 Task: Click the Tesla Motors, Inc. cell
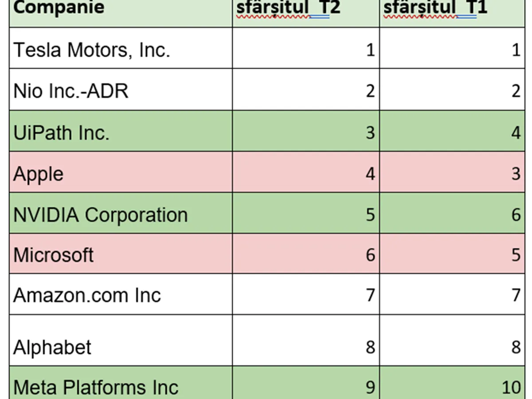pos(121,48)
